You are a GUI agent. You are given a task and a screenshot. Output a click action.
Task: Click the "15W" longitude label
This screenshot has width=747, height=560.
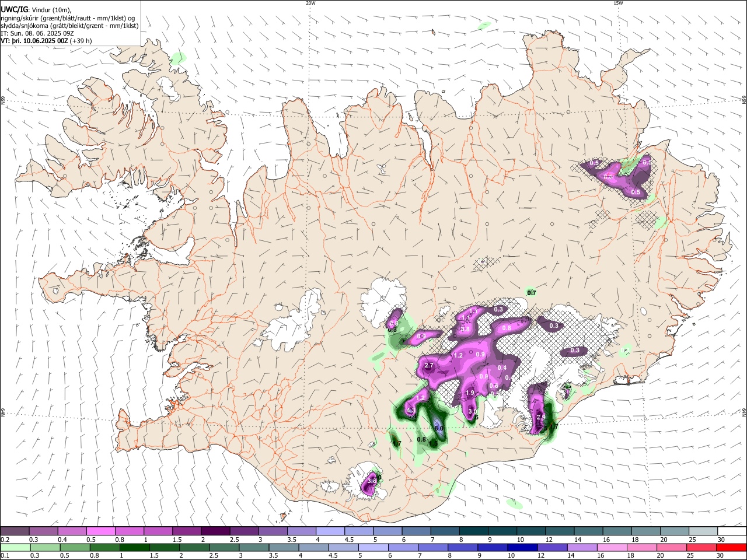(x=618, y=3)
